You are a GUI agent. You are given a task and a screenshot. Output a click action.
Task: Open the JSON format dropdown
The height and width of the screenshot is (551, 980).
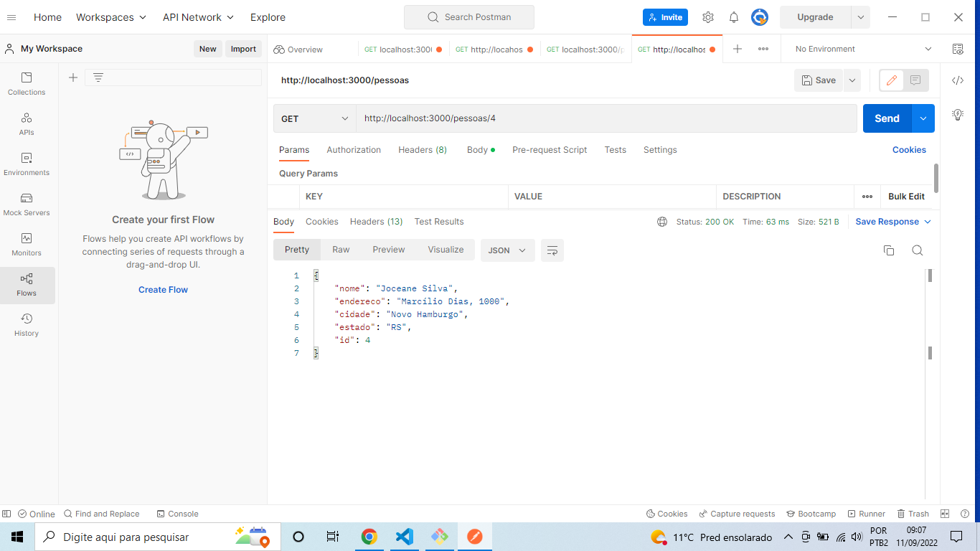pyautogui.click(x=508, y=250)
